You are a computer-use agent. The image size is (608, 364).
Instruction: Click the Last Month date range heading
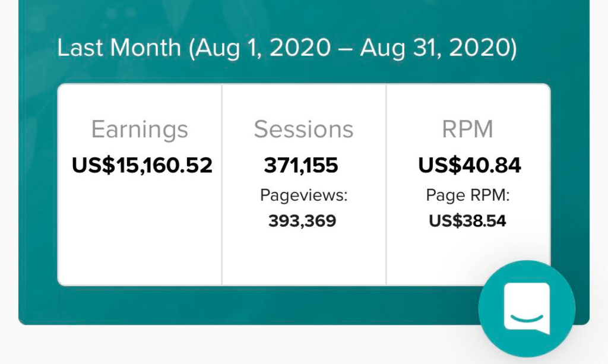(287, 48)
